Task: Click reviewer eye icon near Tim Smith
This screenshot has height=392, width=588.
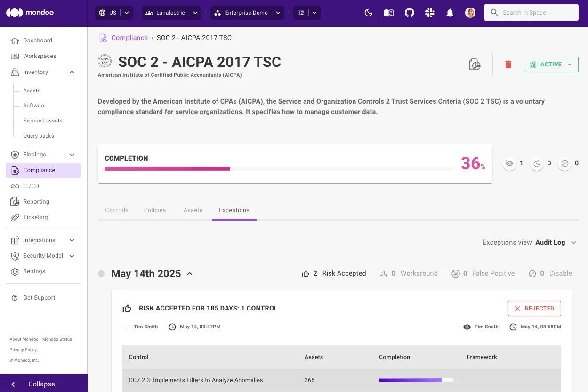Action: pyautogui.click(x=467, y=327)
